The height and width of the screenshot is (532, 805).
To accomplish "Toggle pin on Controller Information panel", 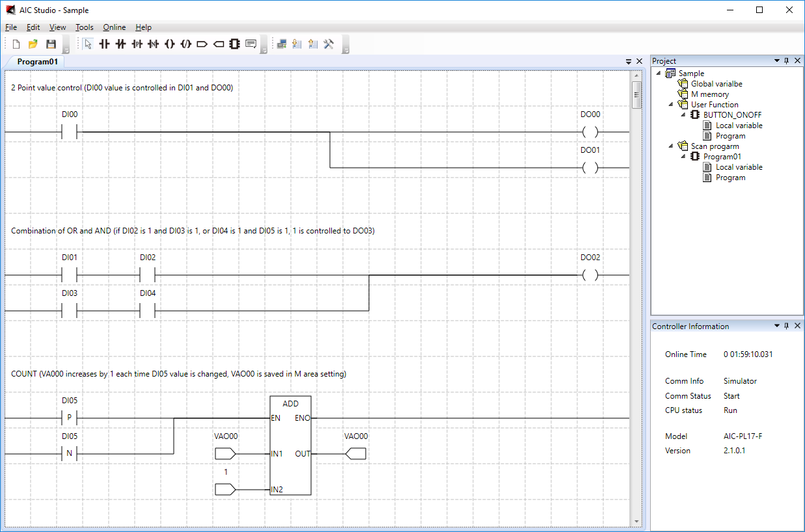I will point(786,326).
